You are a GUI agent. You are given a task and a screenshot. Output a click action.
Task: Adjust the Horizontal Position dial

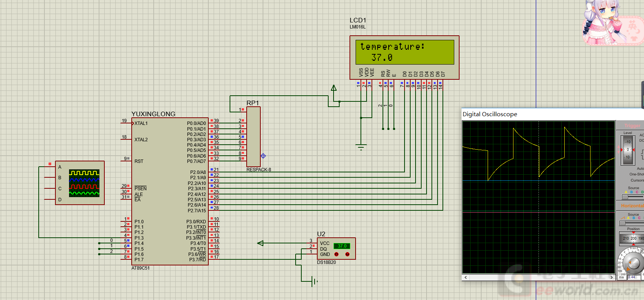pos(632,238)
